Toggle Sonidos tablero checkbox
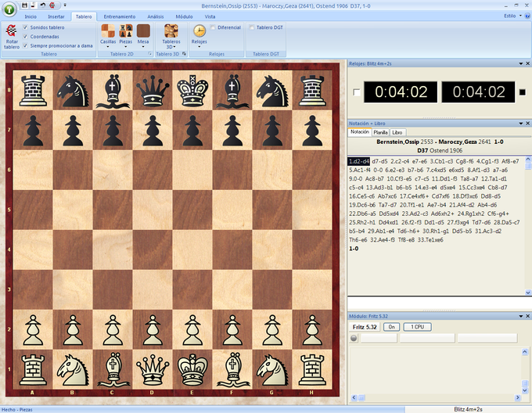This screenshot has width=532, height=413. click(25, 27)
